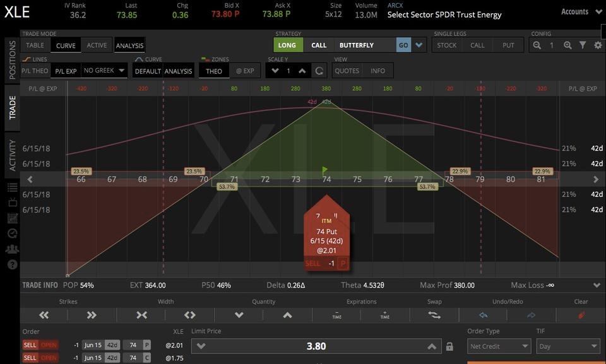Toggle the Long strategy direction
The height and width of the screenshot is (364, 606).
(287, 45)
